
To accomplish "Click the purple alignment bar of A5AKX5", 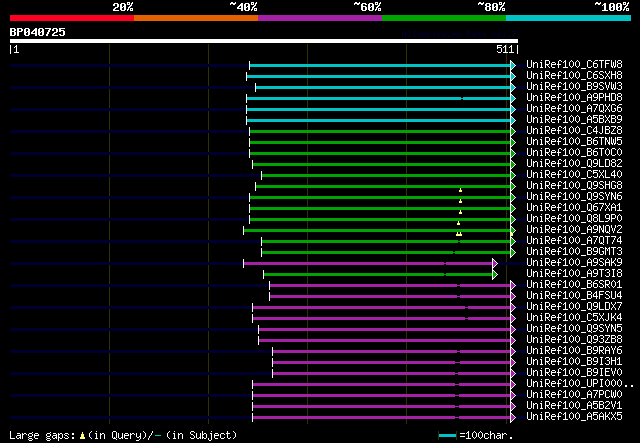I will (x=382, y=418).
